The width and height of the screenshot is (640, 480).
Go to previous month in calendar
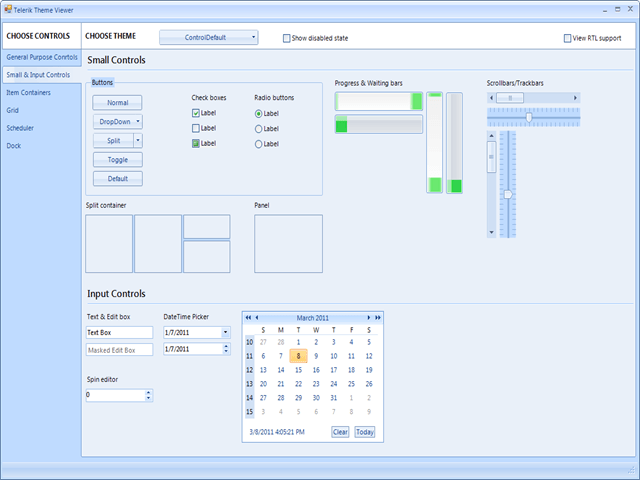pos(257,318)
